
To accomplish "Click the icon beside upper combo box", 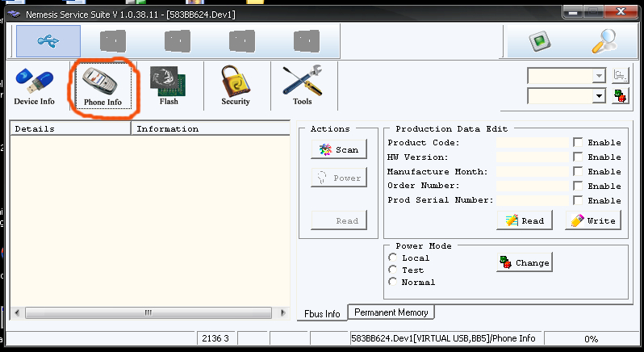I will coord(620,76).
